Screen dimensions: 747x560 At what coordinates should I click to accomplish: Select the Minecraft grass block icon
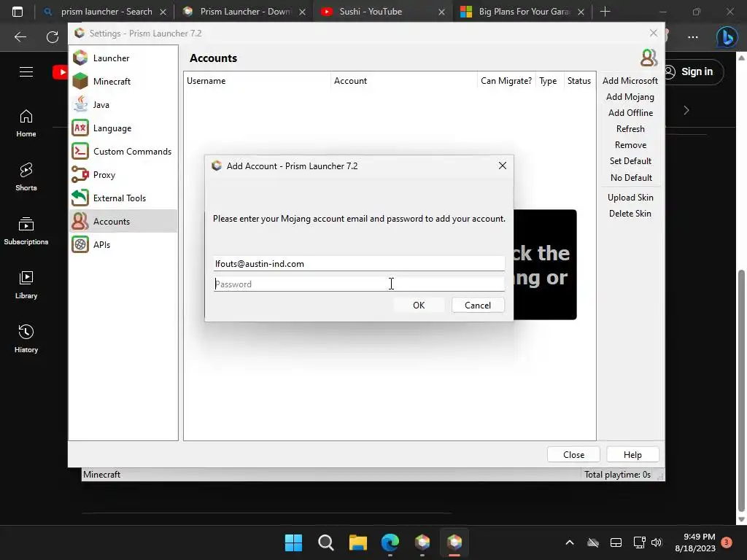[80, 82]
